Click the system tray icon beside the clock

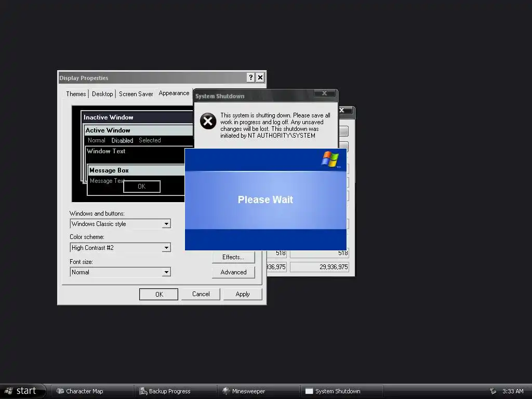pos(493,391)
